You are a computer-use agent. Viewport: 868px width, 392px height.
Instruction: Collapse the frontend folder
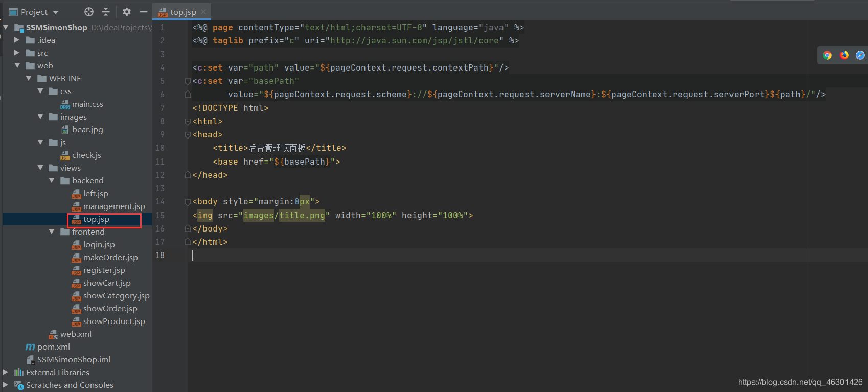point(52,232)
